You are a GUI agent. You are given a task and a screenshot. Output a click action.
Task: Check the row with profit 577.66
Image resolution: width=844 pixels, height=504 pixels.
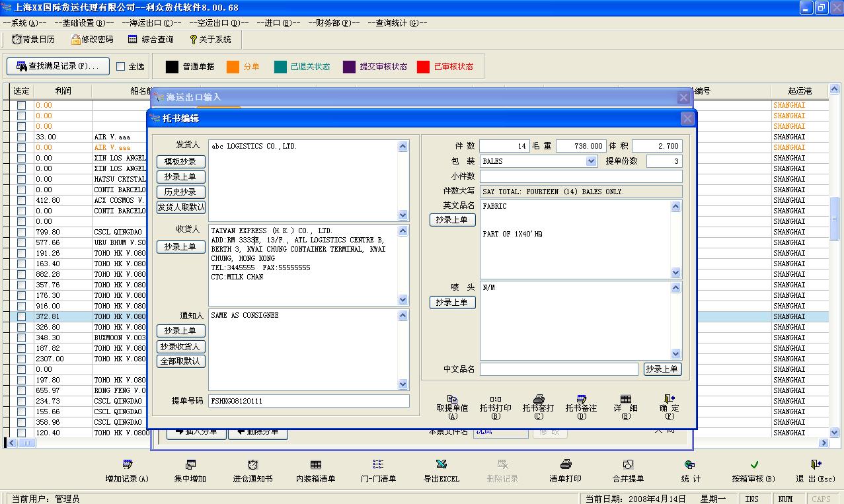coord(22,242)
